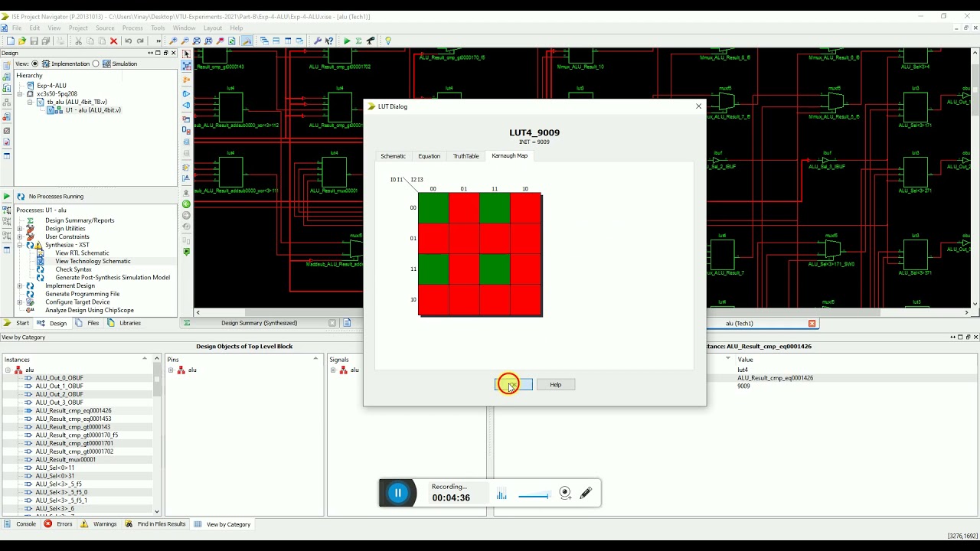This screenshot has height=551, width=980.
Task: Click the green Karnaugh cell at row 00 column 00
Action: pos(433,208)
